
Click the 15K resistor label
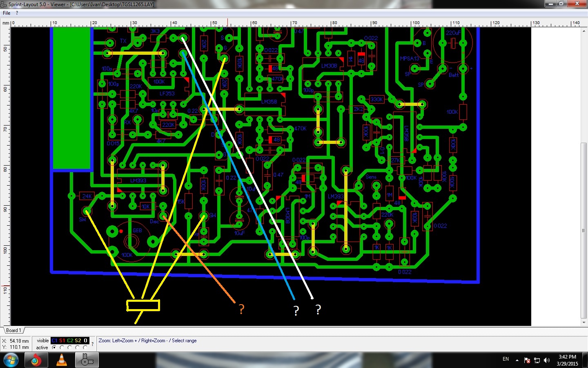[181, 202]
